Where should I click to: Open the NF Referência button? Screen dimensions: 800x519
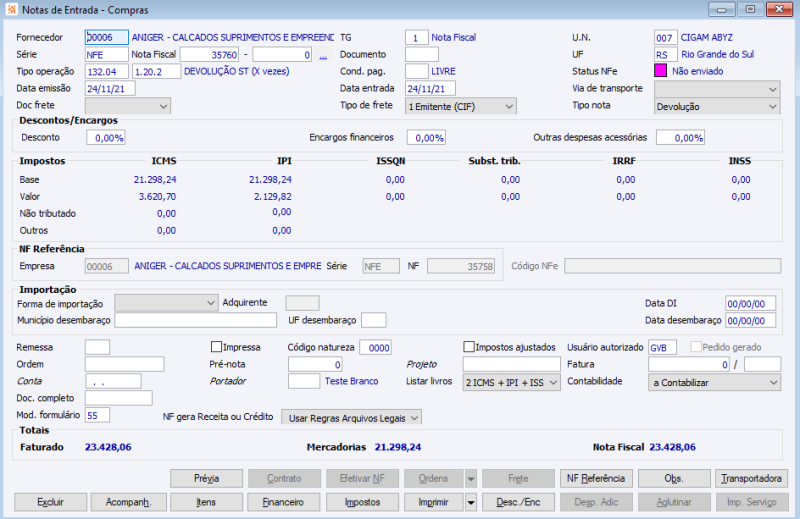click(x=596, y=479)
